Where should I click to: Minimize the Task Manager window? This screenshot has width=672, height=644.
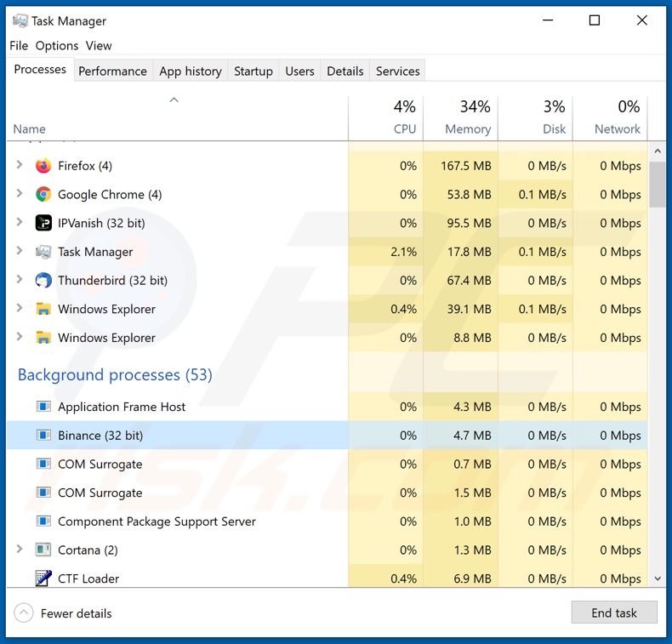(x=548, y=20)
